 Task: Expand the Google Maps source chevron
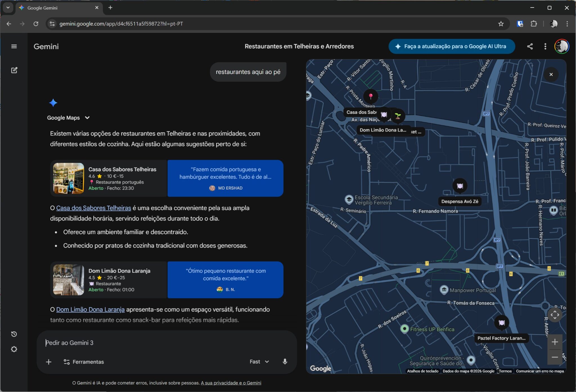(87, 118)
